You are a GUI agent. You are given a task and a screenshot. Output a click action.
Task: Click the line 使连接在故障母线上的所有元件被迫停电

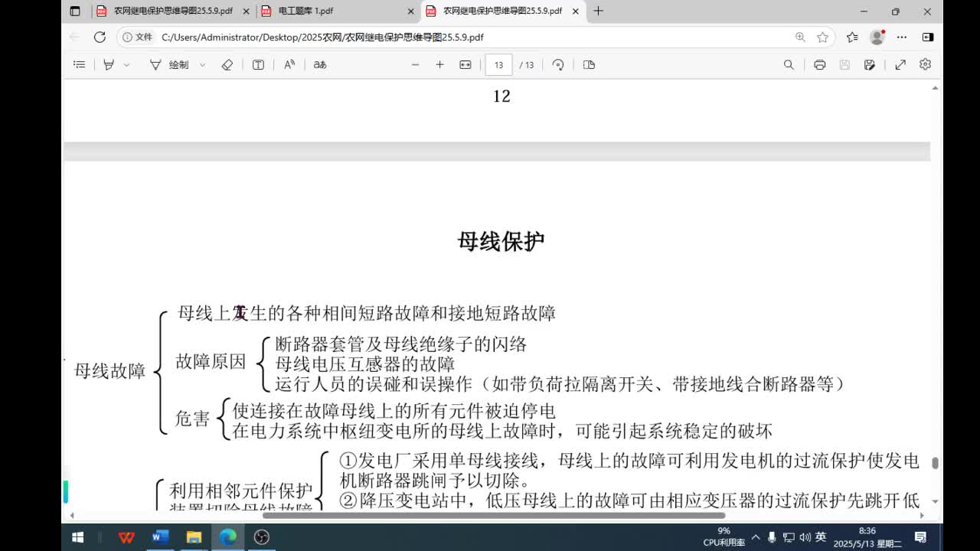click(394, 411)
